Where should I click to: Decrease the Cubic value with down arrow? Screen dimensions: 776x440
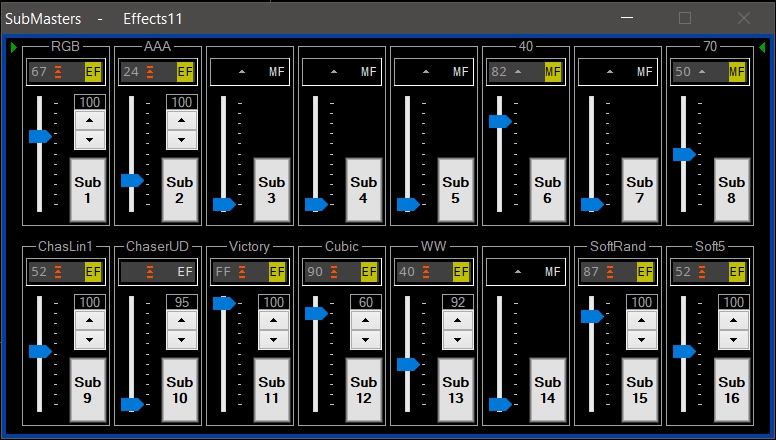click(x=365, y=340)
